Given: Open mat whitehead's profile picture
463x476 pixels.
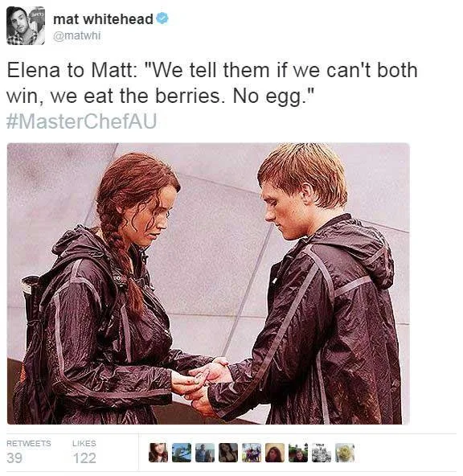Looking at the screenshot, I should click(x=26, y=26).
